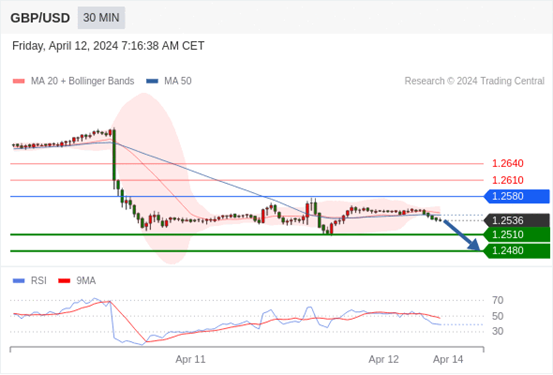Image resolution: width=553 pixels, height=375 pixels.
Task: Toggle the MA 50 legend label
Action: point(178,81)
